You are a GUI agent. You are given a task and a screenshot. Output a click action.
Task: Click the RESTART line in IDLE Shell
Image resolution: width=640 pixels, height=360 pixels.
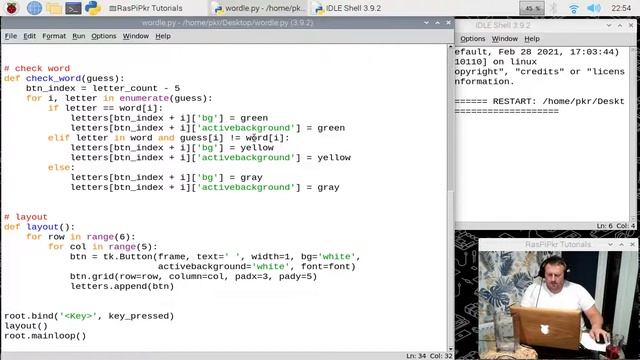[x=540, y=101]
